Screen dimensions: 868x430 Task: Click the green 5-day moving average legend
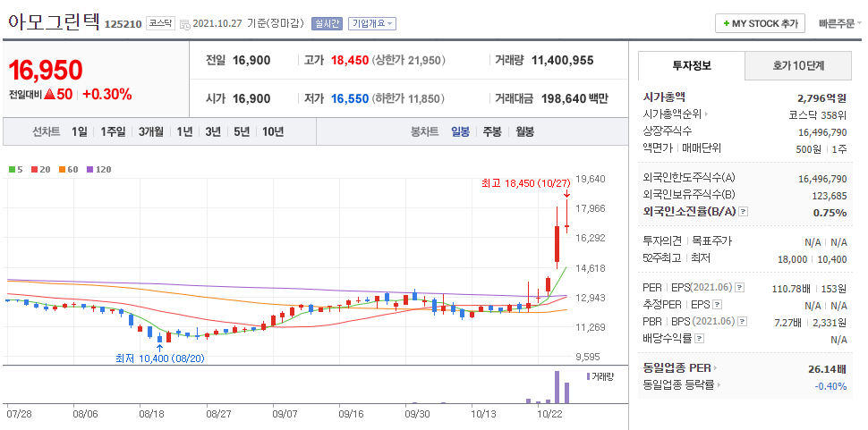15,170
